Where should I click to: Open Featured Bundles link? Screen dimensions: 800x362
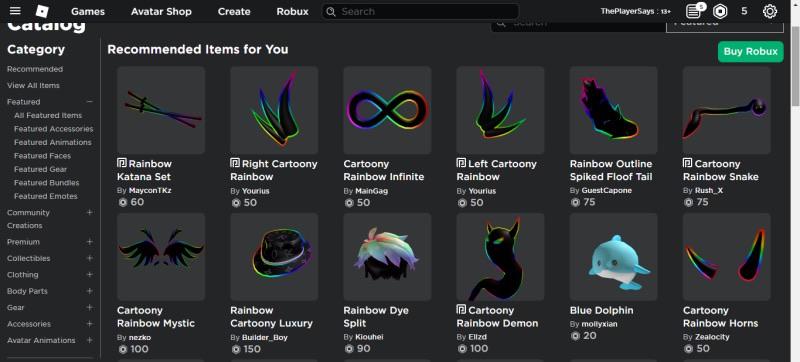(x=46, y=183)
